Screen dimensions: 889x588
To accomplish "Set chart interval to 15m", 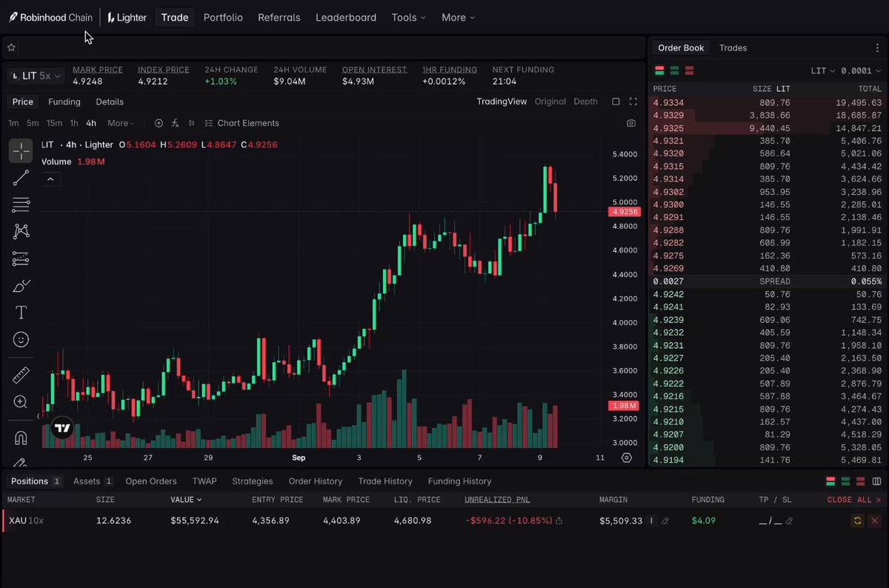I will click(54, 123).
